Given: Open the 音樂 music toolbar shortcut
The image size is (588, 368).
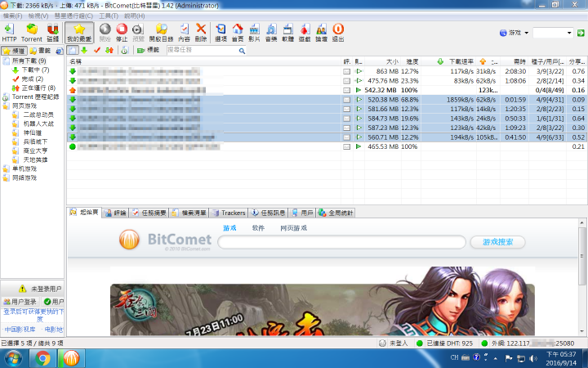Looking at the screenshot, I should point(271,33).
